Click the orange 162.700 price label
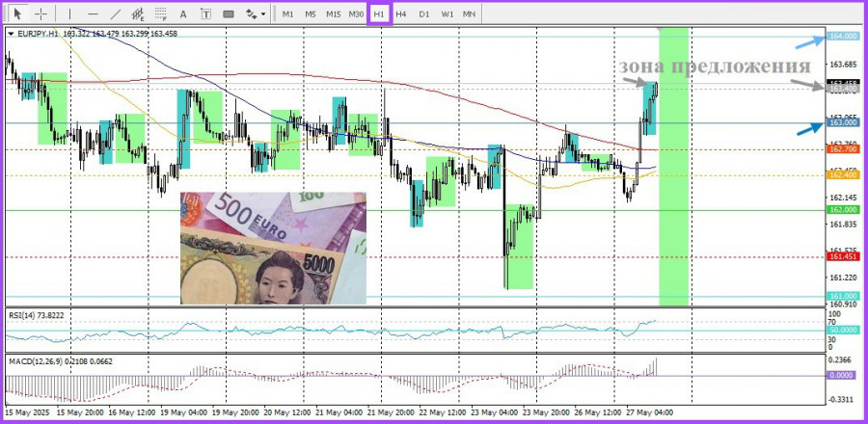The height and width of the screenshot is (424, 868). [x=844, y=149]
